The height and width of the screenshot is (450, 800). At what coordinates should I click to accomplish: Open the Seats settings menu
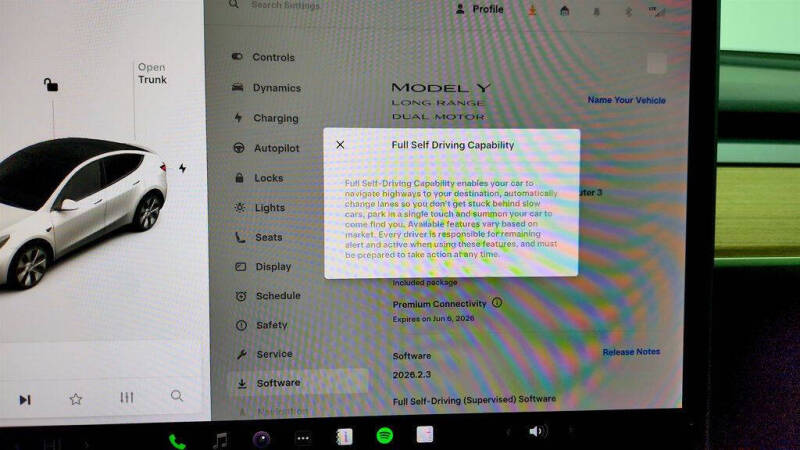[x=259, y=237]
